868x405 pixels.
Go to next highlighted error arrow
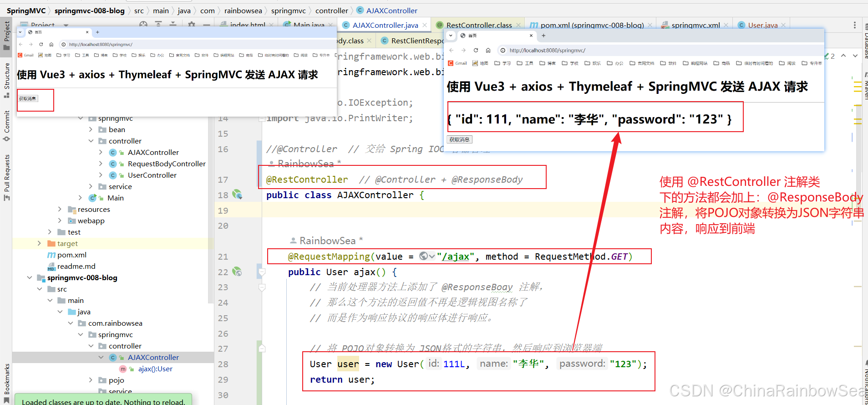click(x=855, y=56)
